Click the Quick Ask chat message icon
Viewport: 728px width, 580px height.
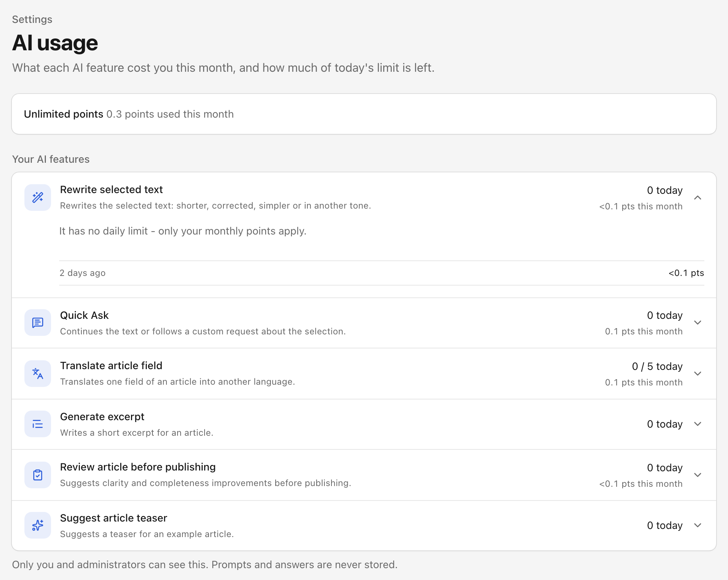coord(38,323)
